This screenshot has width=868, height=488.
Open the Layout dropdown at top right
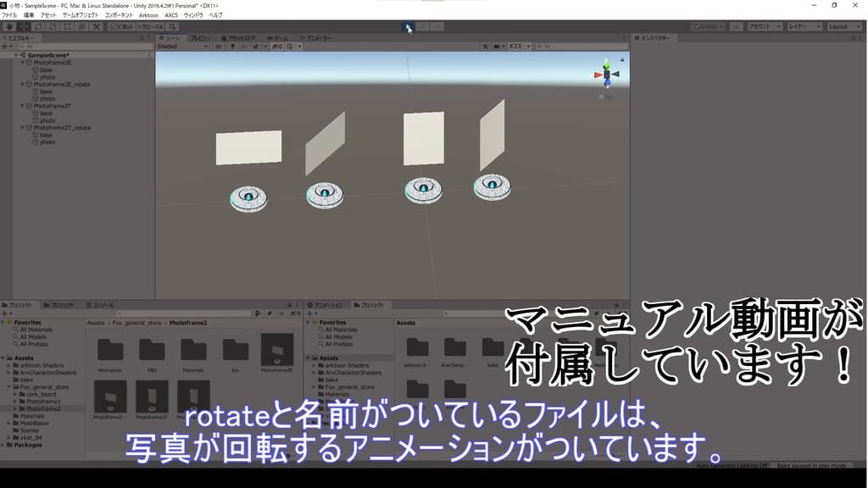point(843,26)
